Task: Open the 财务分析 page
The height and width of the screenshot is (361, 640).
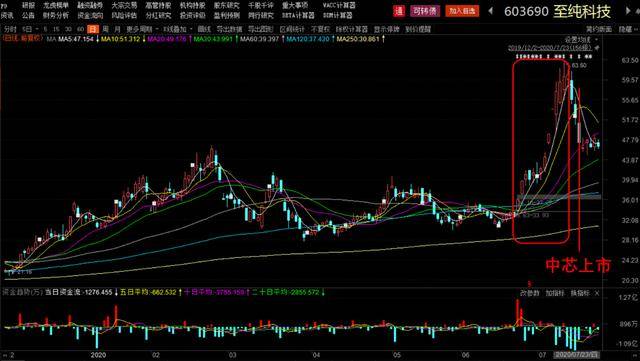Action: point(56,16)
